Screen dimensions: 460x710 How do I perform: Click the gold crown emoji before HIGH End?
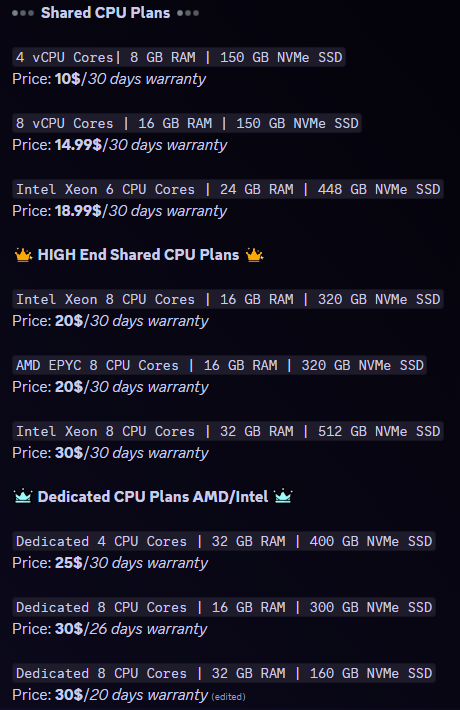[23, 255]
